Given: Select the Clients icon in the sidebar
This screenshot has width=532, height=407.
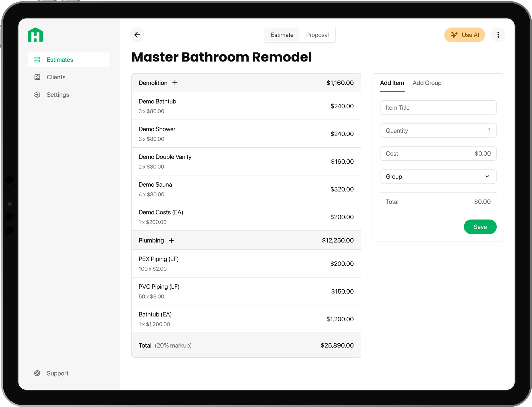Looking at the screenshot, I should coord(37,77).
